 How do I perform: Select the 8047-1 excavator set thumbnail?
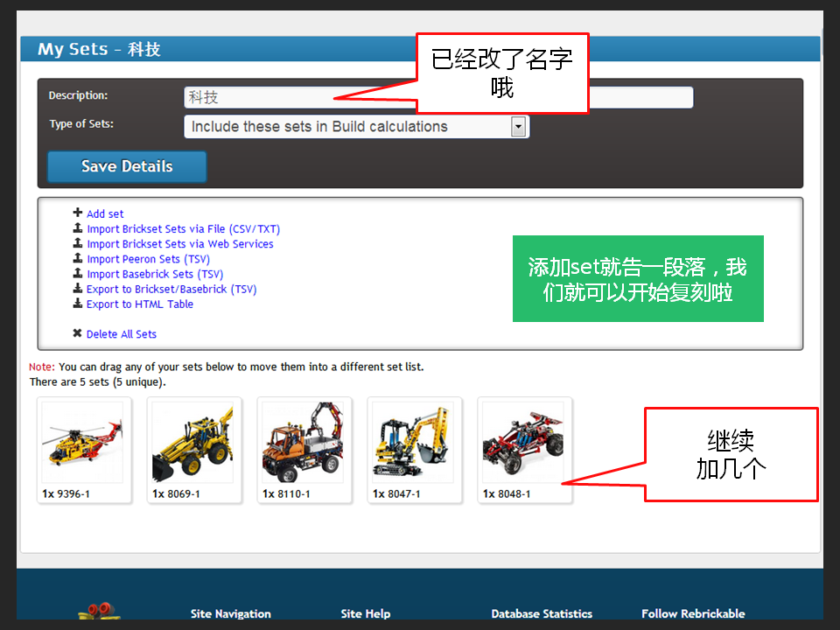coord(413,443)
